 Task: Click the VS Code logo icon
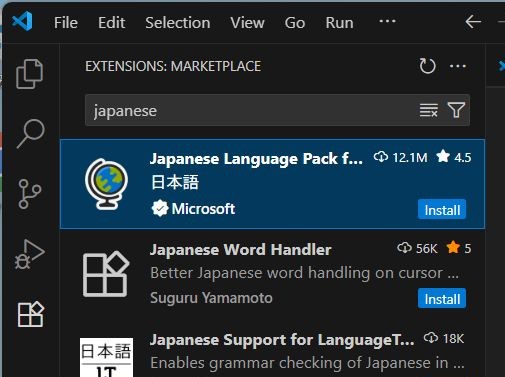tap(22, 21)
